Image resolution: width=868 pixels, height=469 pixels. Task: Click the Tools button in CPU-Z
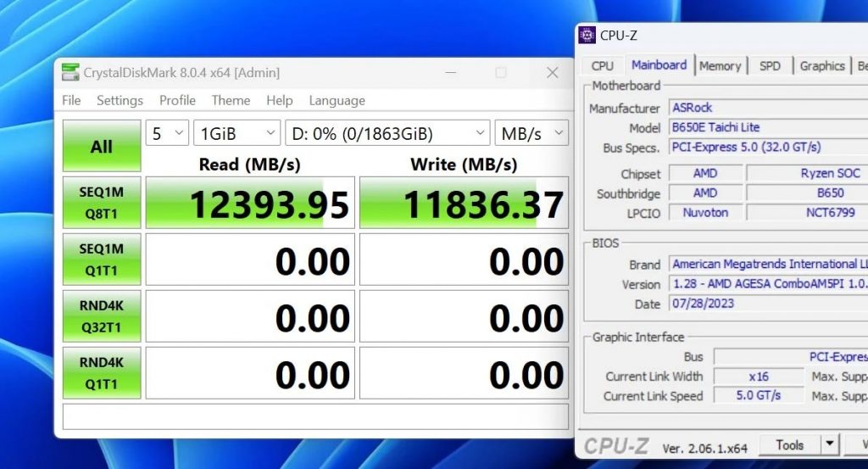coord(790,444)
